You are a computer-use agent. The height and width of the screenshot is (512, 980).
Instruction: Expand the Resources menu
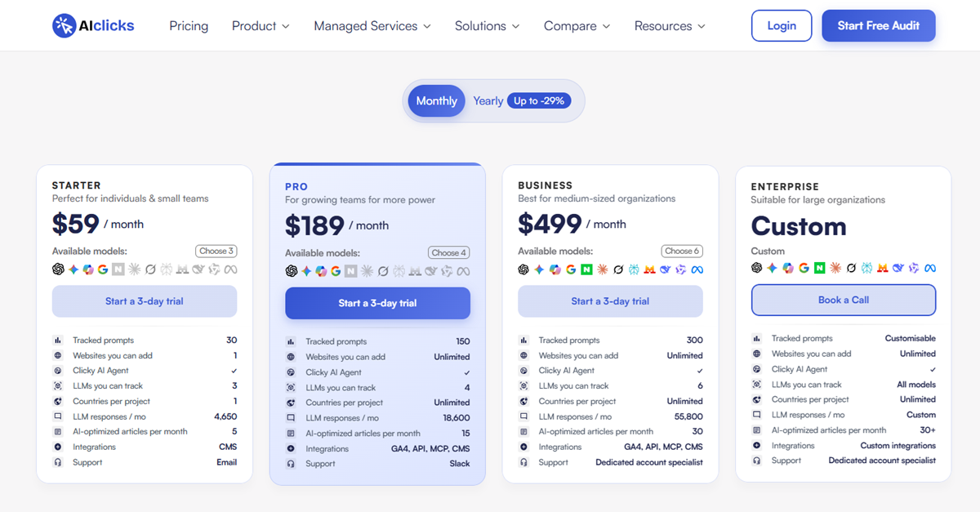[x=670, y=26]
